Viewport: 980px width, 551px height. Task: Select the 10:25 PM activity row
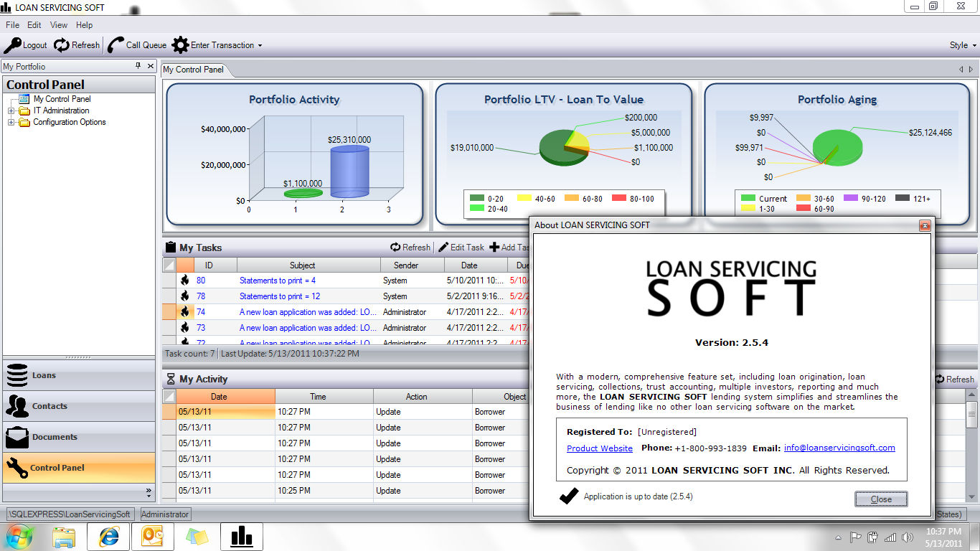[x=346, y=491]
